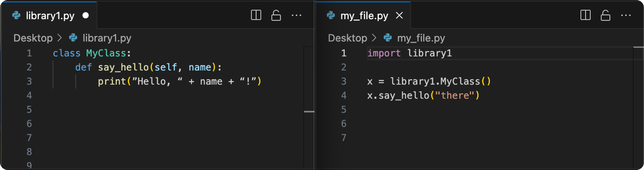Open my_file.py breadcrumb file item
Viewport: 644px width, 170px height.
coord(421,38)
